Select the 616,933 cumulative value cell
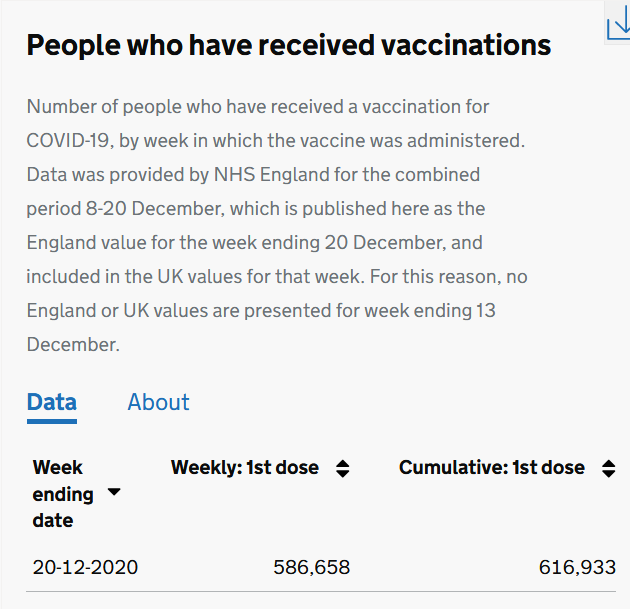The image size is (630, 609). (x=577, y=567)
